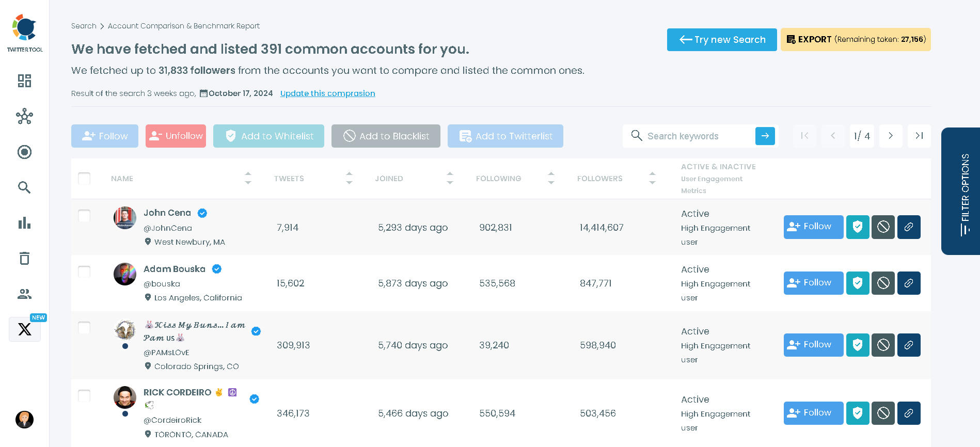Viewport: 980px width, 447px height.
Task: Toggle the select-all checkbox in the table header
Action: point(84,179)
